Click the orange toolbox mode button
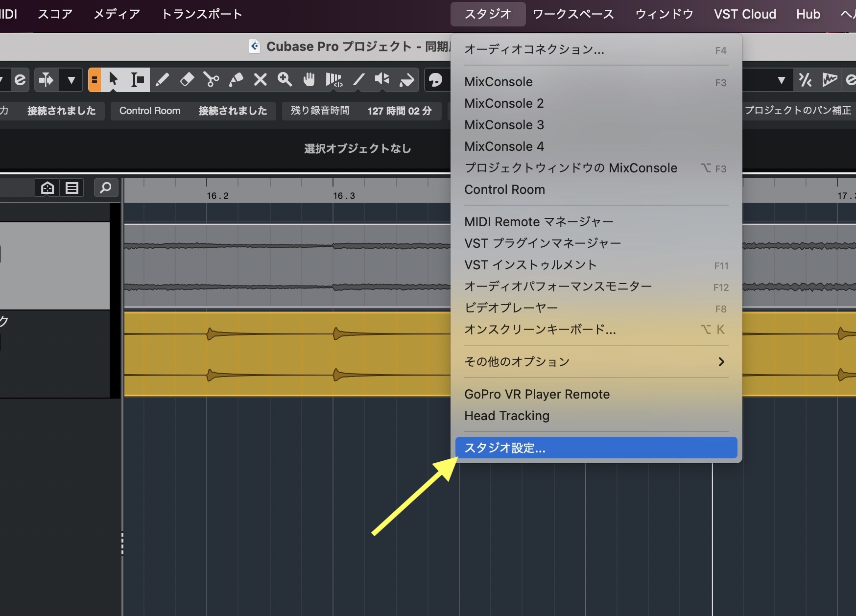Viewport: 856px width, 616px height. [x=95, y=79]
